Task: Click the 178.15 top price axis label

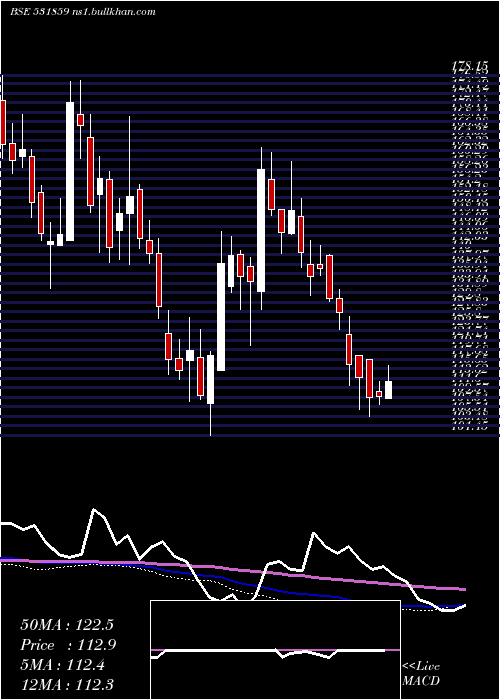Action: 470,67
